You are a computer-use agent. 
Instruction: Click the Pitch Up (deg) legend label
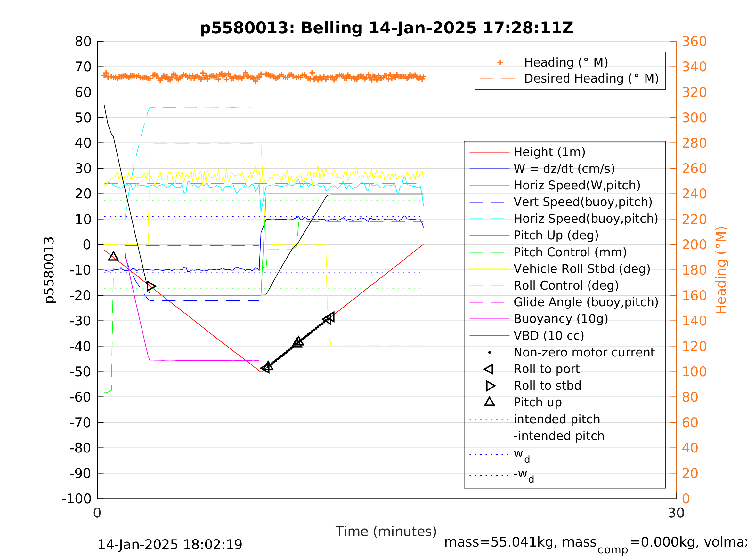556,235
